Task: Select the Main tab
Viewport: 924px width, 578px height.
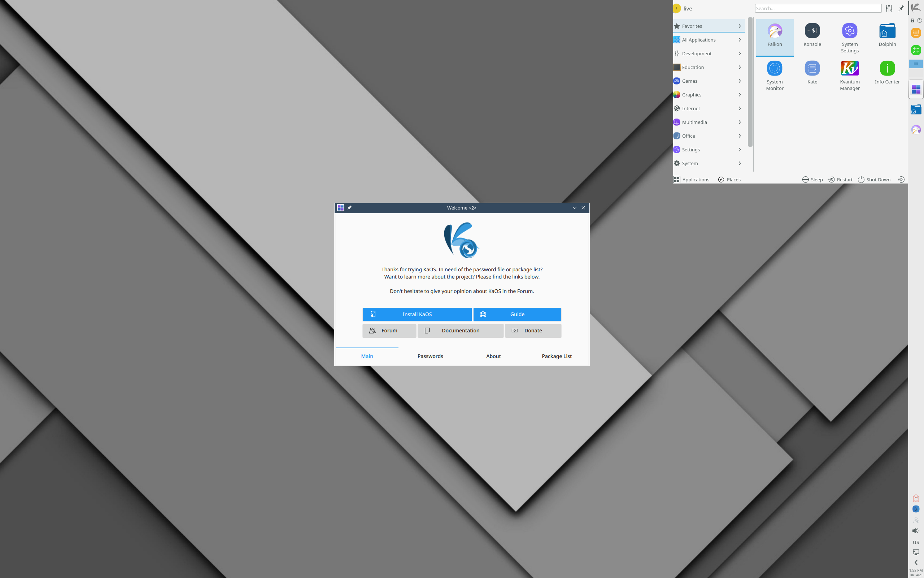Action: pyautogui.click(x=367, y=356)
